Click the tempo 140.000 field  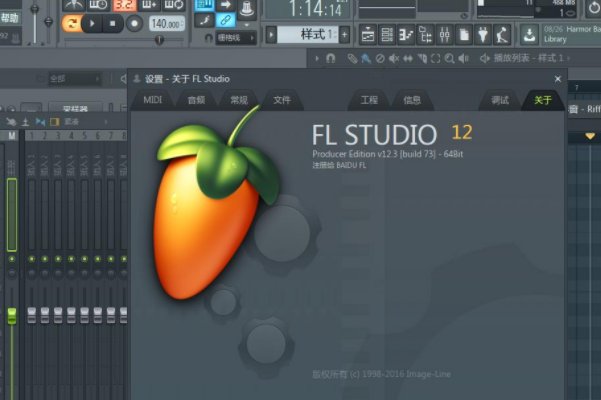[166, 24]
